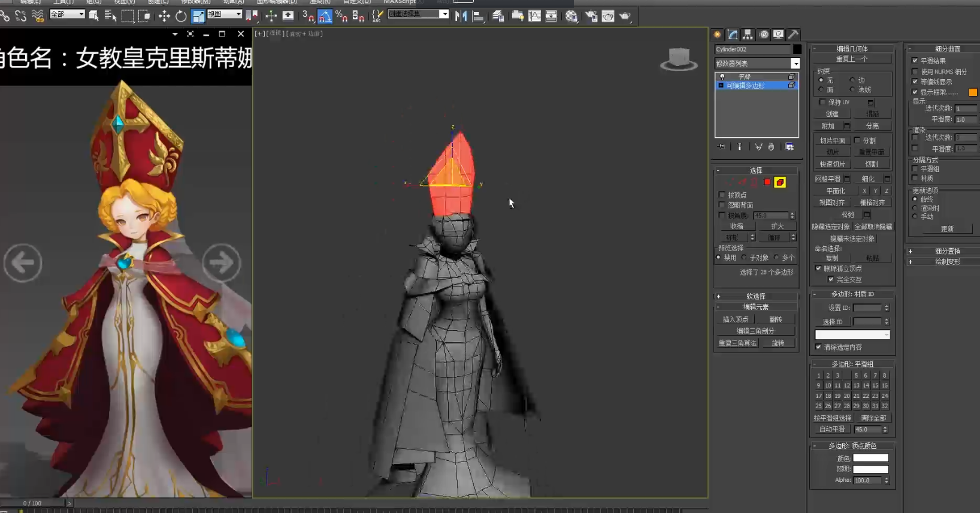Screen dimensions: 980x513
Task: Enable 使用 NURMS 细分 checkbox
Action: pyautogui.click(x=915, y=71)
